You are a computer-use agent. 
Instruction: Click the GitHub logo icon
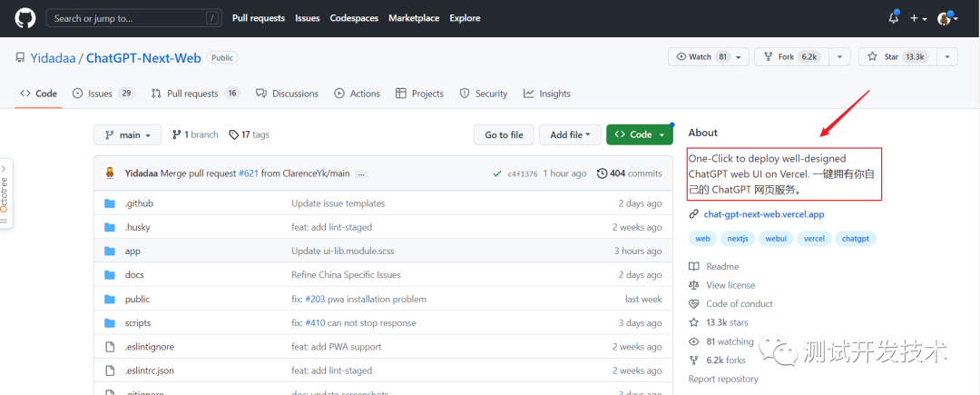point(24,17)
